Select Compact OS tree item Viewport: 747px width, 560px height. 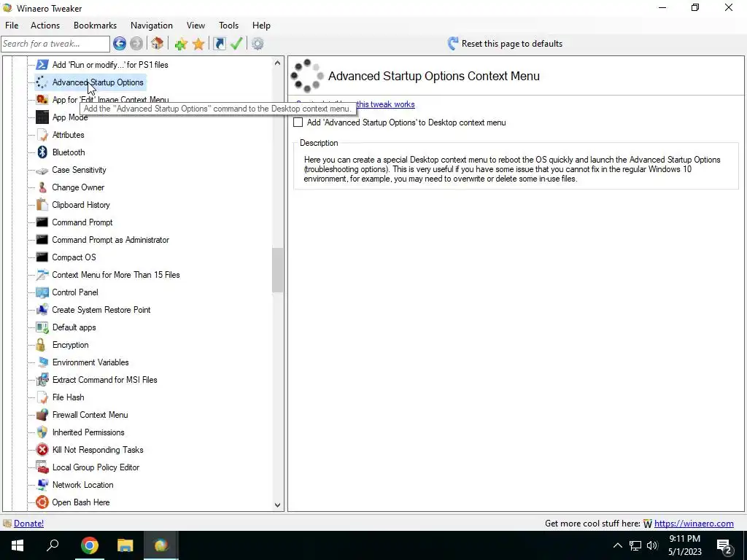point(74,257)
